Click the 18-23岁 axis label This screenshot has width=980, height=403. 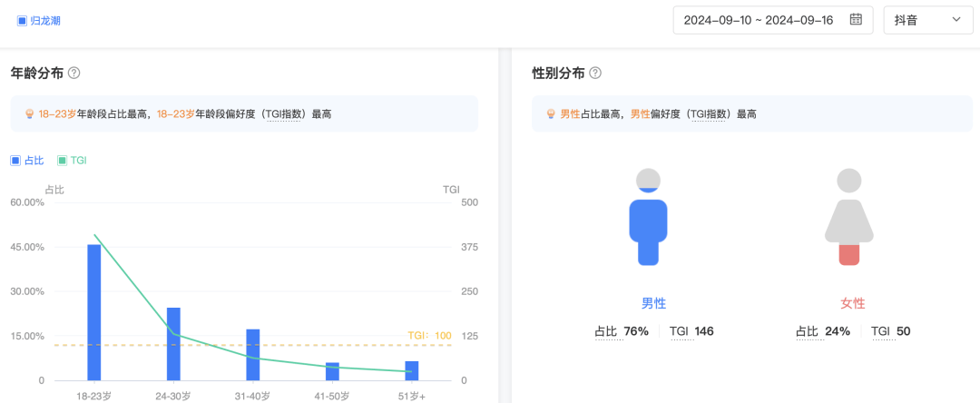(x=94, y=396)
